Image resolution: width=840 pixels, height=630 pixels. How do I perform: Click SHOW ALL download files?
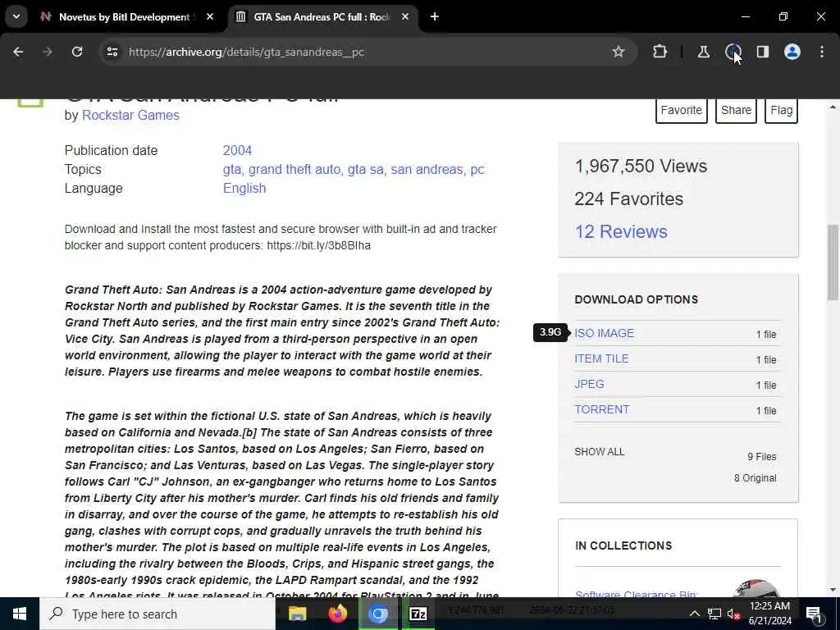tap(600, 452)
